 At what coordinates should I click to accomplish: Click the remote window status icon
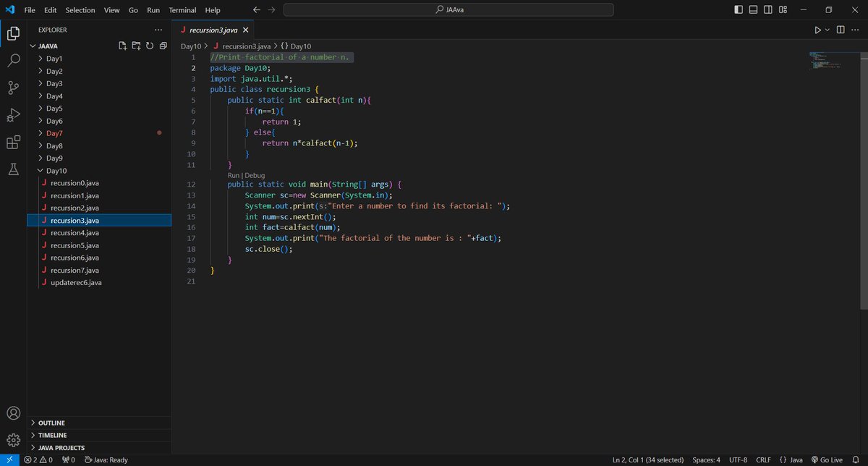pos(9,459)
